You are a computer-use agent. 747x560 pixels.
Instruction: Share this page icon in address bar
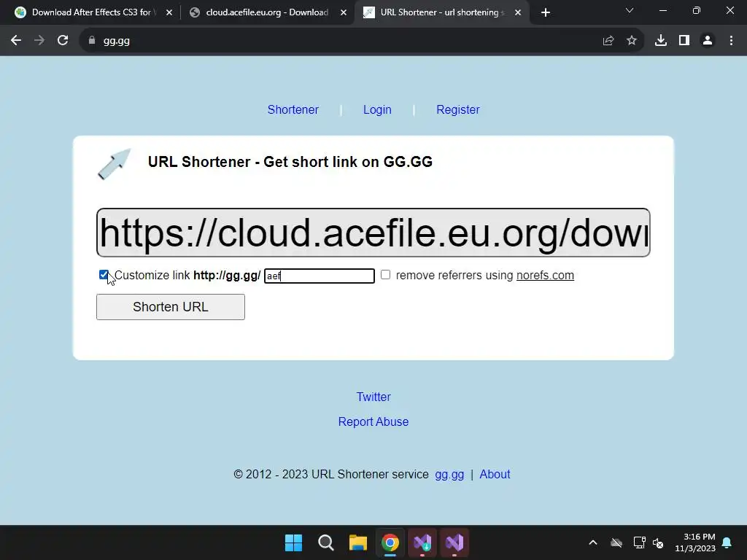coord(608,41)
